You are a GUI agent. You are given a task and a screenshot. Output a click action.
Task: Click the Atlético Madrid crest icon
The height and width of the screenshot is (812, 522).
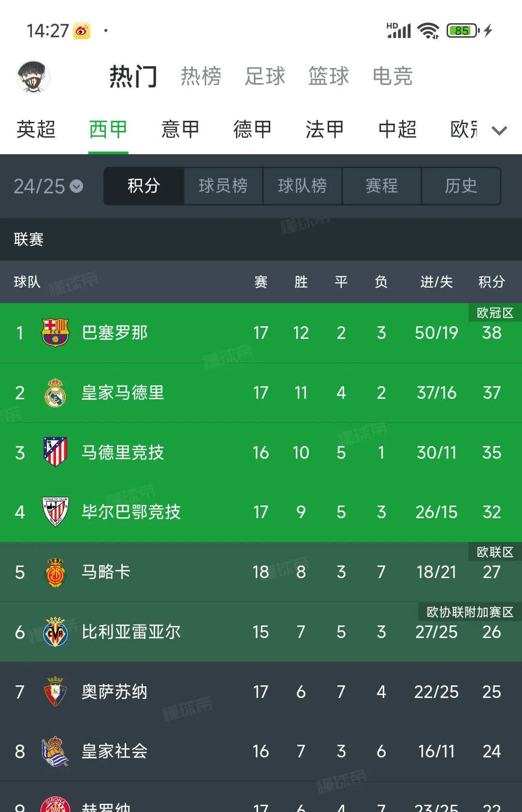click(x=55, y=452)
